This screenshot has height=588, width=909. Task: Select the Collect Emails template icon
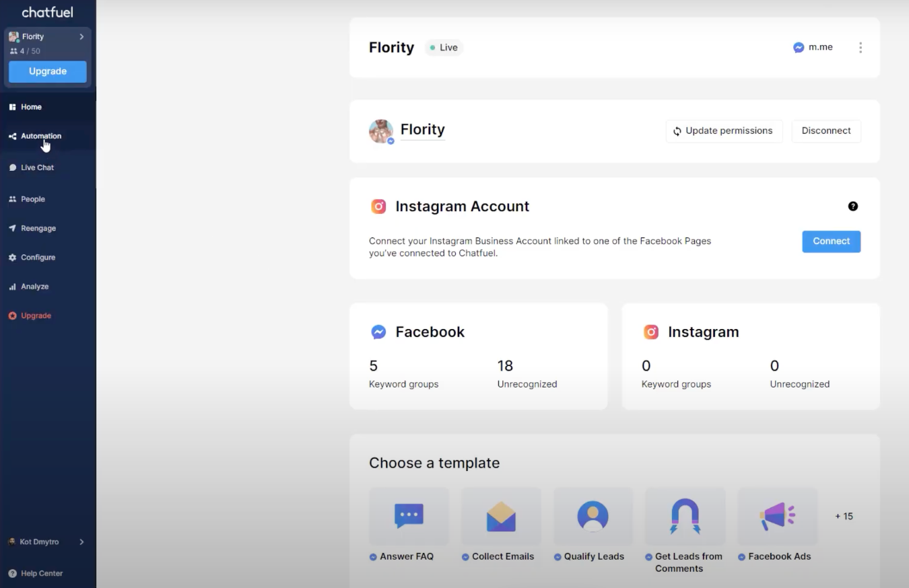pyautogui.click(x=501, y=516)
